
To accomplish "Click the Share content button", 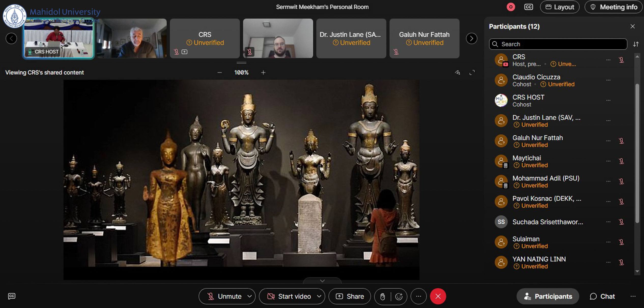I will [350, 296].
